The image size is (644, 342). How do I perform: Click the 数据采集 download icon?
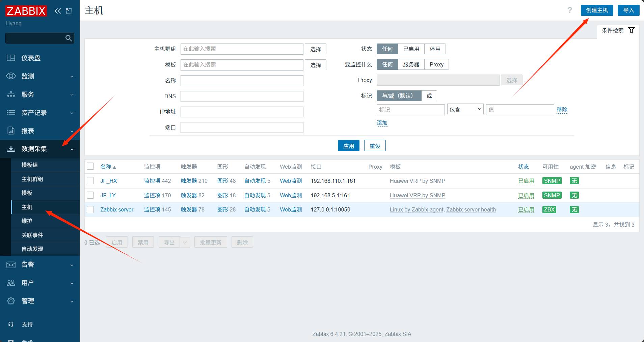tap(11, 149)
